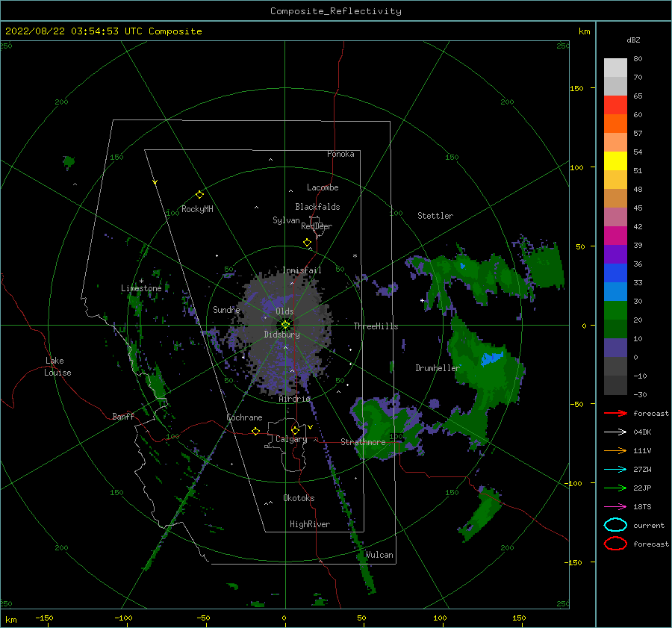
Task: Click yellow diamond marker above Calgary label
Action: click(295, 430)
